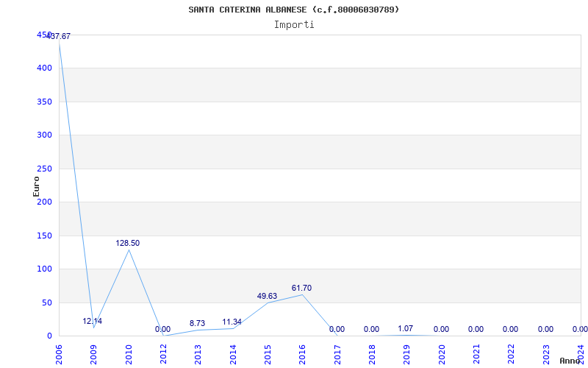Select the 50 y-axis tick label
The image size is (588, 368).
[x=46, y=302]
